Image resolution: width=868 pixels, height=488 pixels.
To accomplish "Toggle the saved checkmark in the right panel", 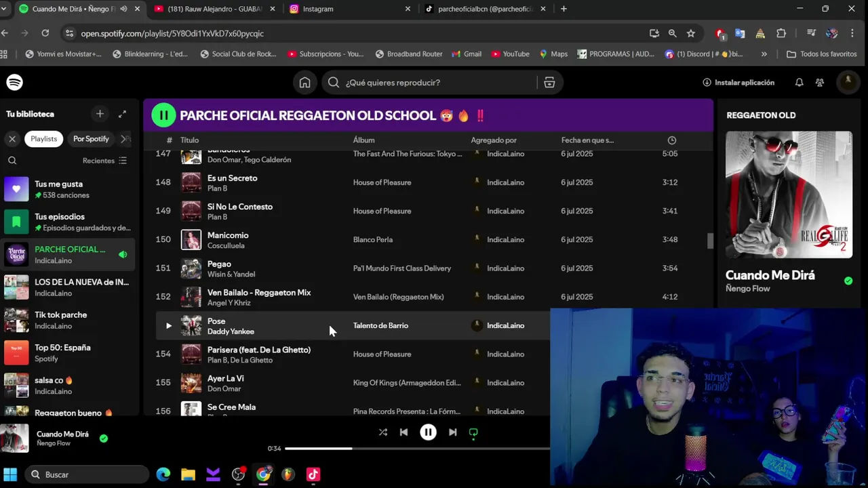I will point(848,281).
